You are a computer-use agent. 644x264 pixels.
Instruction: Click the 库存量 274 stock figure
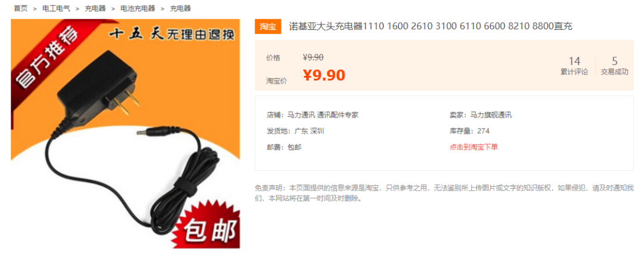click(x=469, y=131)
